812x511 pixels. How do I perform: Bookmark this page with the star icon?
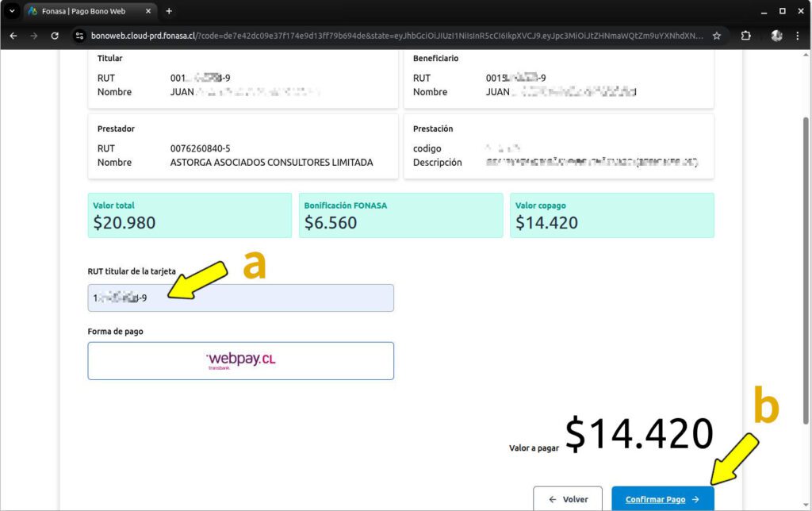point(717,36)
